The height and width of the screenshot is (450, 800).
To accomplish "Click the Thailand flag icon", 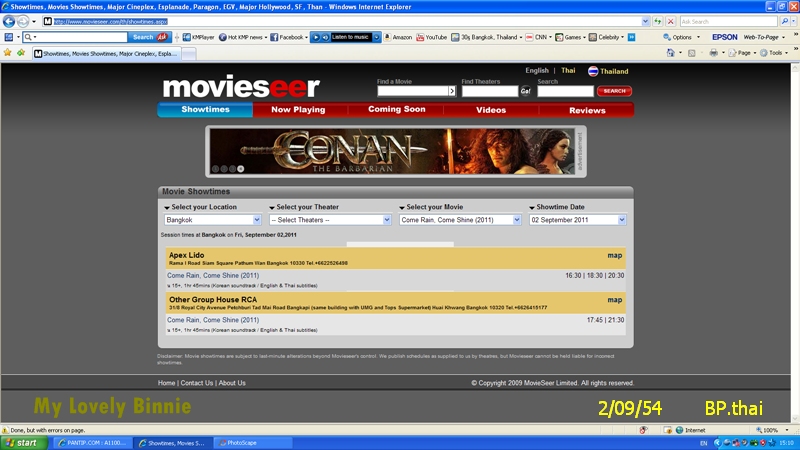I will 593,71.
